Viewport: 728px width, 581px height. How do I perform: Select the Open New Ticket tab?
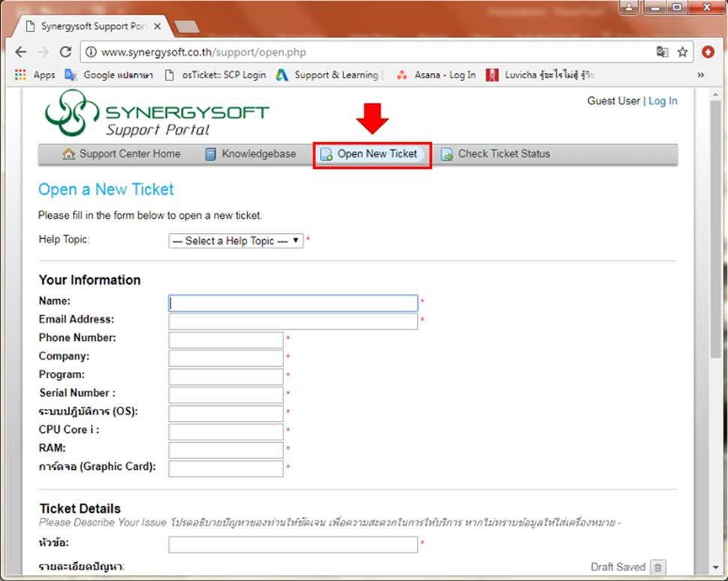coord(372,154)
